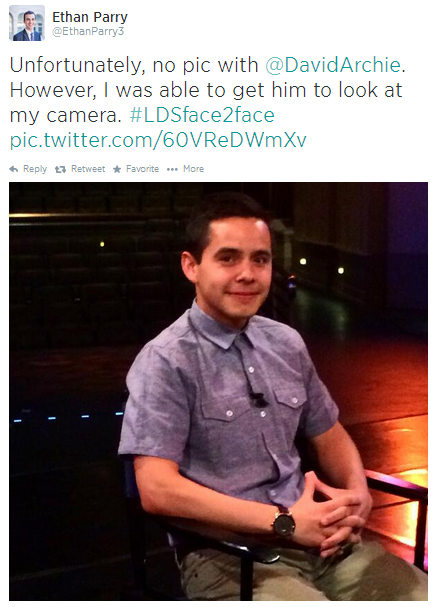This screenshot has width=437, height=607.
Task: Select the Retweet text label
Action: (88, 169)
